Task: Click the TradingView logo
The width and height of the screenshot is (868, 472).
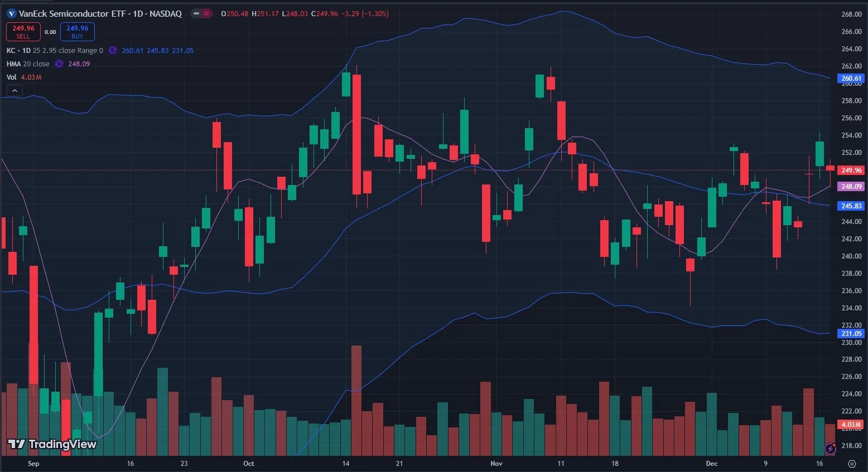Action: tap(52, 444)
